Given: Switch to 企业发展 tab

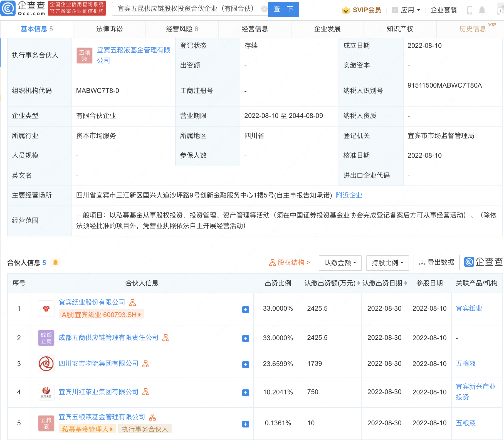Looking at the screenshot, I should point(327,29).
